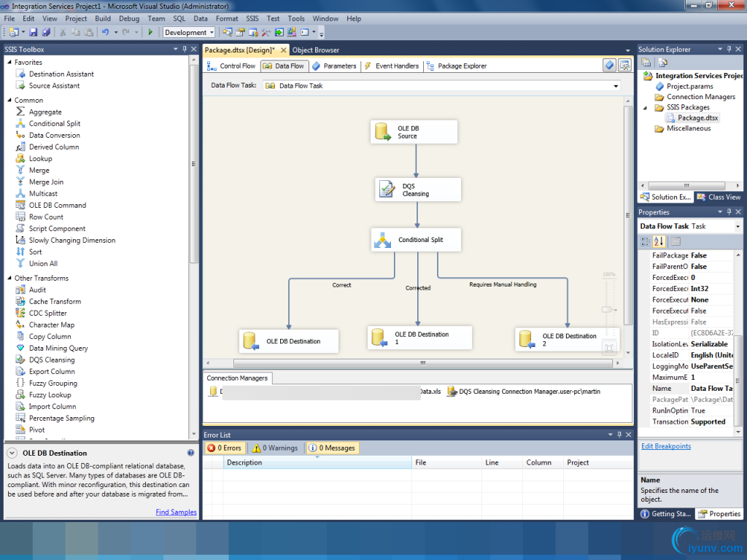Image resolution: width=747 pixels, height=560 pixels.
Task: Collapse the Favorites toolbox group
Action: [9, 62]
